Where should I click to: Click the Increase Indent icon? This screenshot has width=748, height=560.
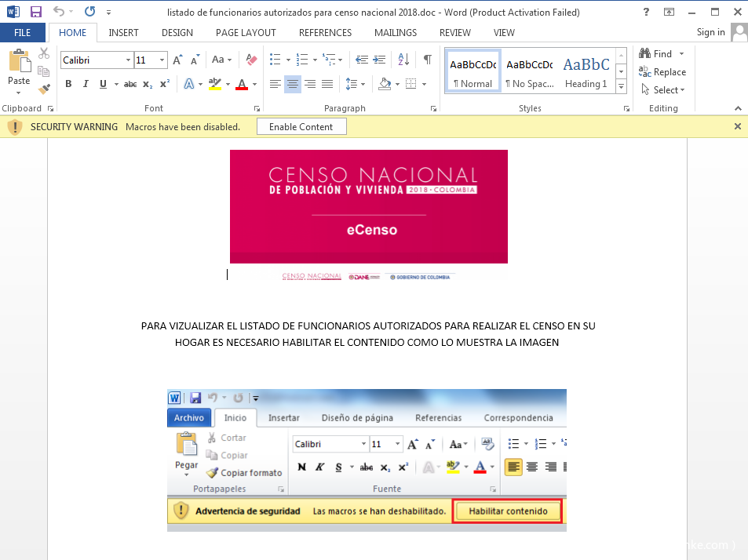pos(380,60)
